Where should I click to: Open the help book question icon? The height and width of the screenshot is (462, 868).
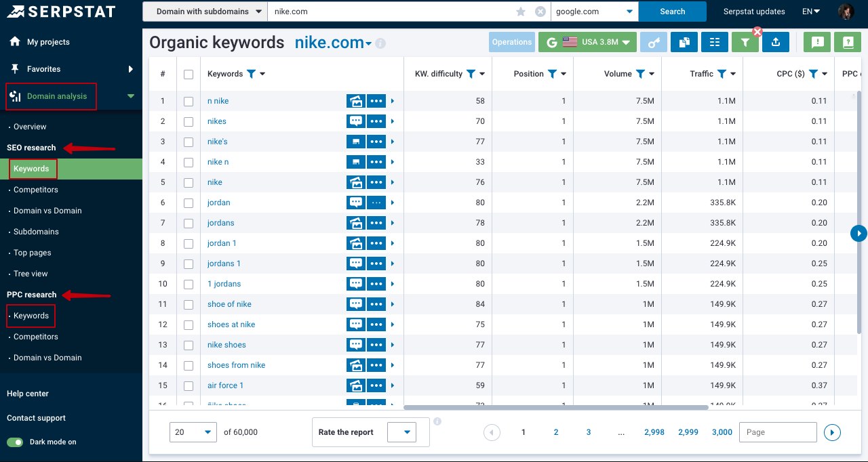[848, 42]
